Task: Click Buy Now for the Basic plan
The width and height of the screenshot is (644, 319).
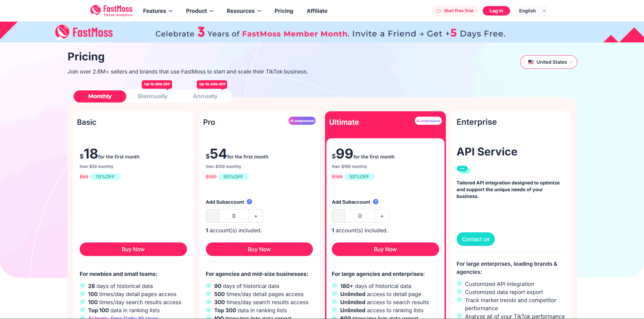Action: point(133,249)
